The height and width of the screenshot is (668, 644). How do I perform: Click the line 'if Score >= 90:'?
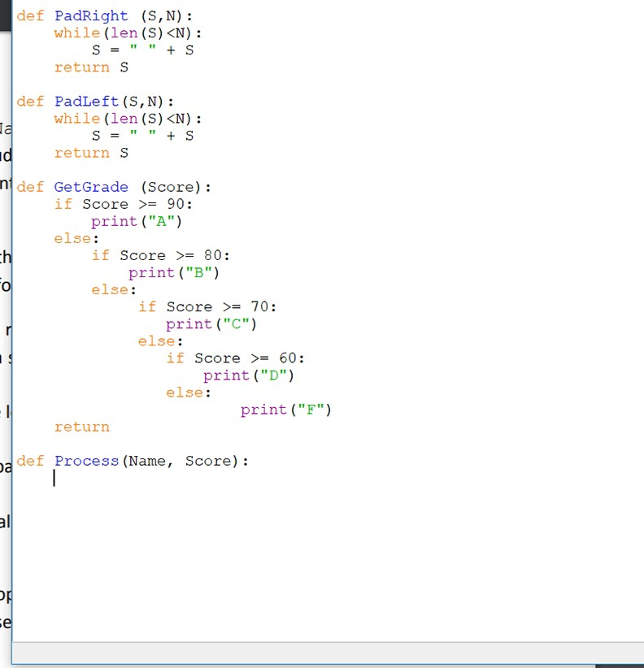click(123, 204)
